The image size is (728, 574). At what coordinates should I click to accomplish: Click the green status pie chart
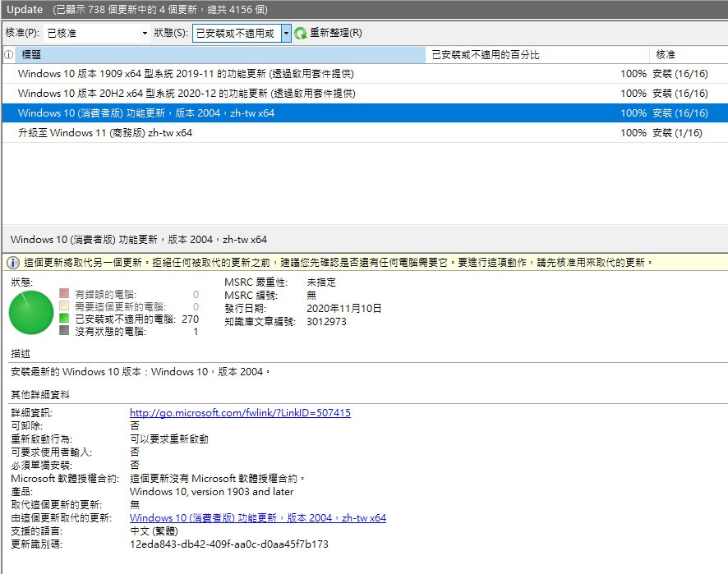[31, 312]
